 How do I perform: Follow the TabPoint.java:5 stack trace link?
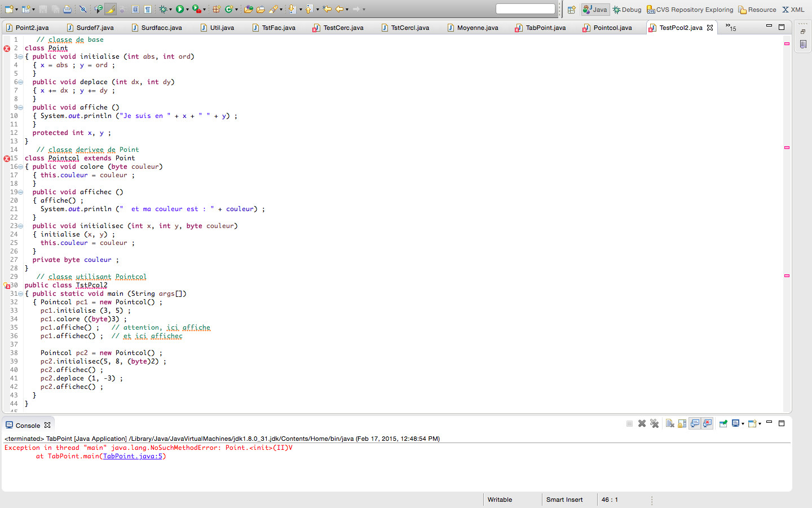[133, 456]
